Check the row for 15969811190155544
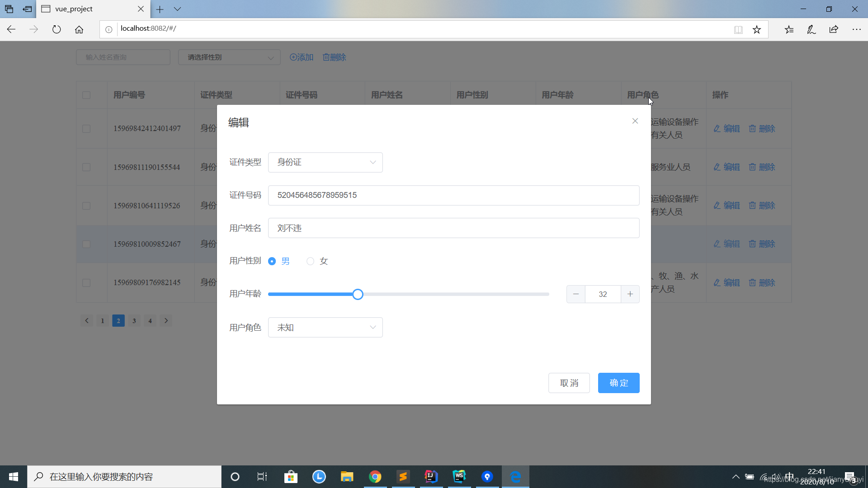The image size is (868, 488). 86,167
